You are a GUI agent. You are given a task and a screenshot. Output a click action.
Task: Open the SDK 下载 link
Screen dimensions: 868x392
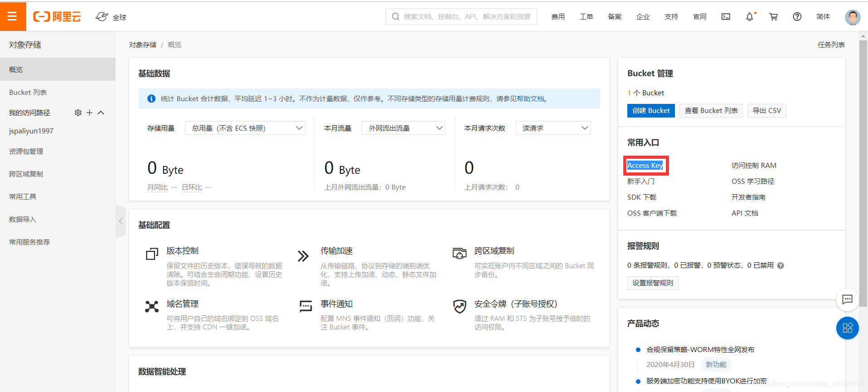pyautogui.click(x=642, y=197)
